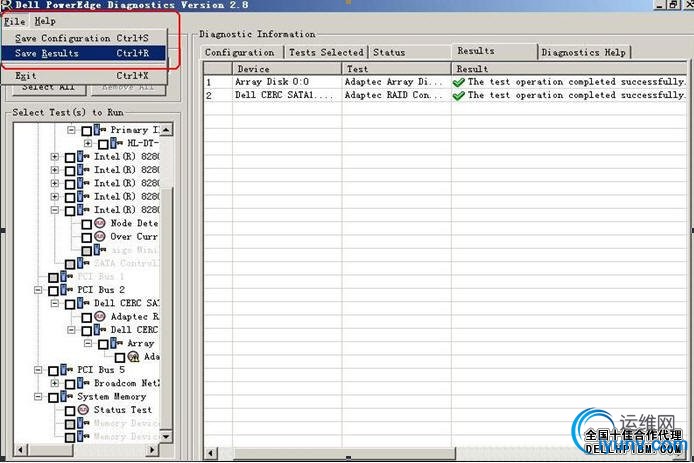The width and height of the screenshot is (694, 463).
Task: Click the Primary I device icon
Action: [x=100, y=130]
